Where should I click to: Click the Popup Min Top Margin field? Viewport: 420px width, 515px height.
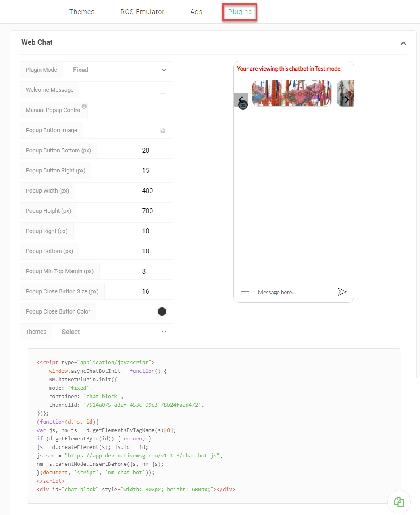(x=136, y=271)
